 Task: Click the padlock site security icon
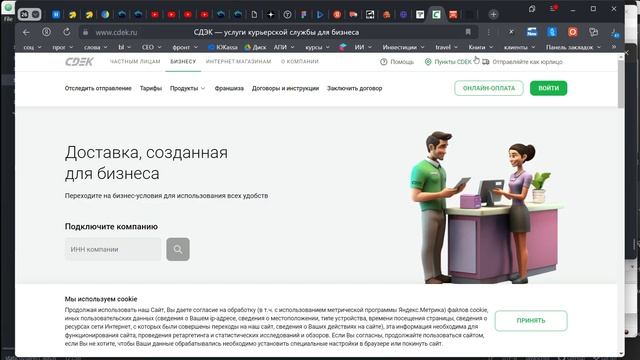85,32
